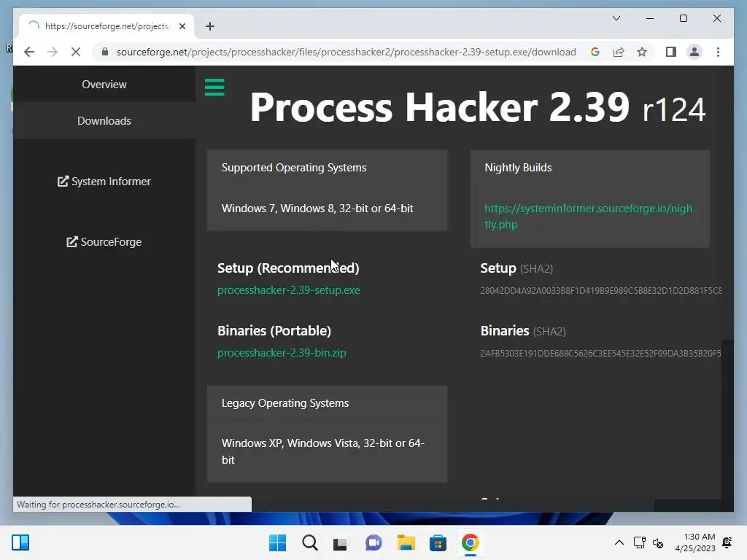Share this page using the share icon
Viewport: 747px width, 560px height.
[x=619, y=52]
